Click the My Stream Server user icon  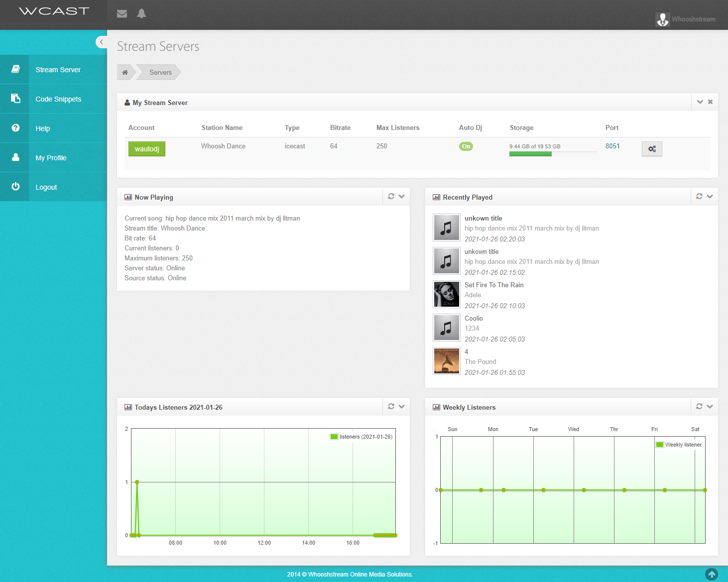pyautogui.click(x=127, y=103)
